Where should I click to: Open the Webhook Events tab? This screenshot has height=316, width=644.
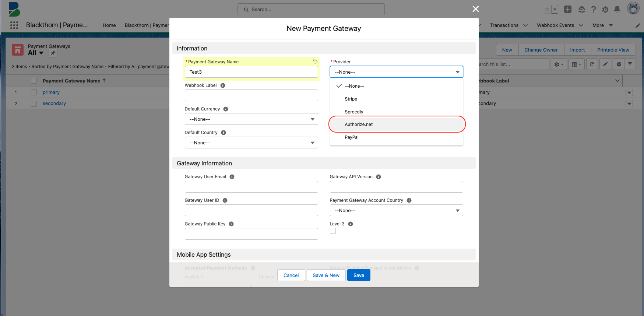(x=555, y=25)
